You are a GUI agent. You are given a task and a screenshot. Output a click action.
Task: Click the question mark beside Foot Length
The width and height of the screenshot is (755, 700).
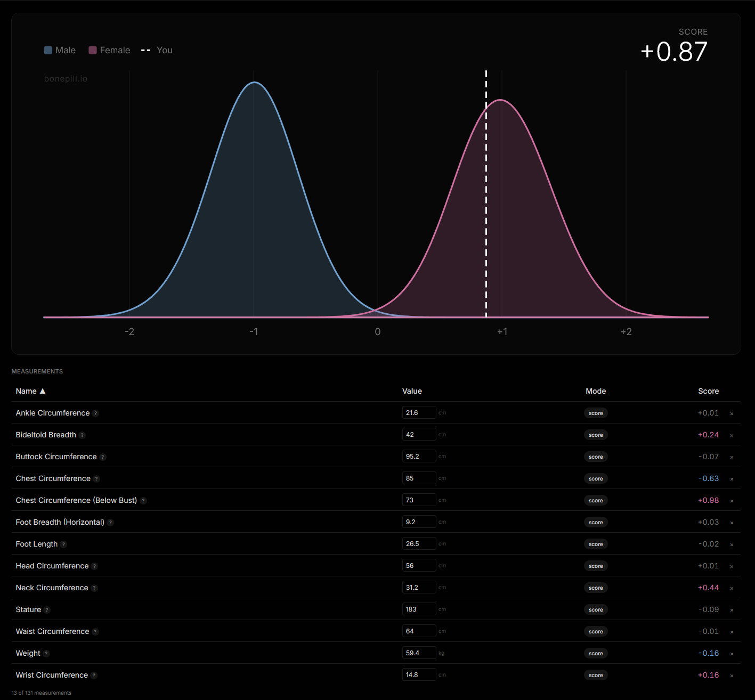click(x=63, y=544)
